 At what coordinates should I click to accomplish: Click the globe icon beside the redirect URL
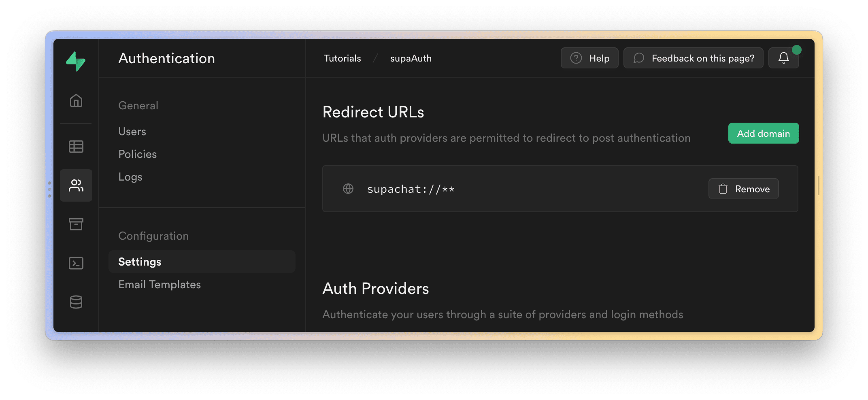point(348,188)
